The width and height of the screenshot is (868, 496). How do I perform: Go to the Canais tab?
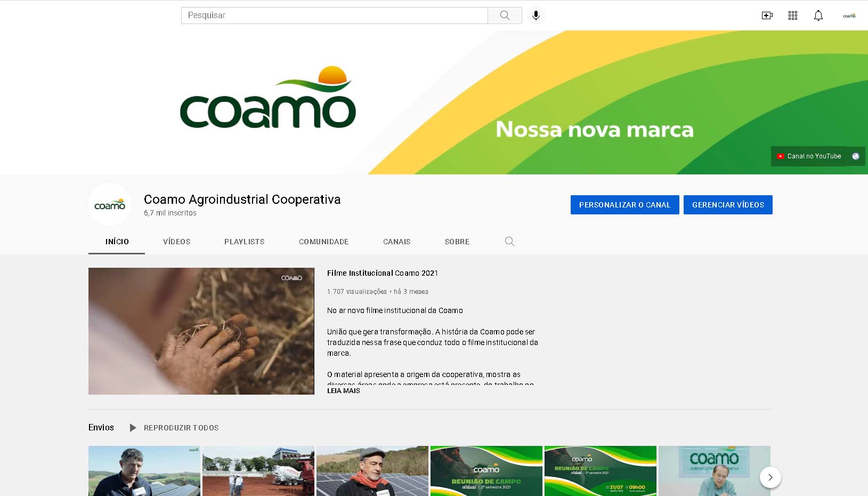point(397,242)
